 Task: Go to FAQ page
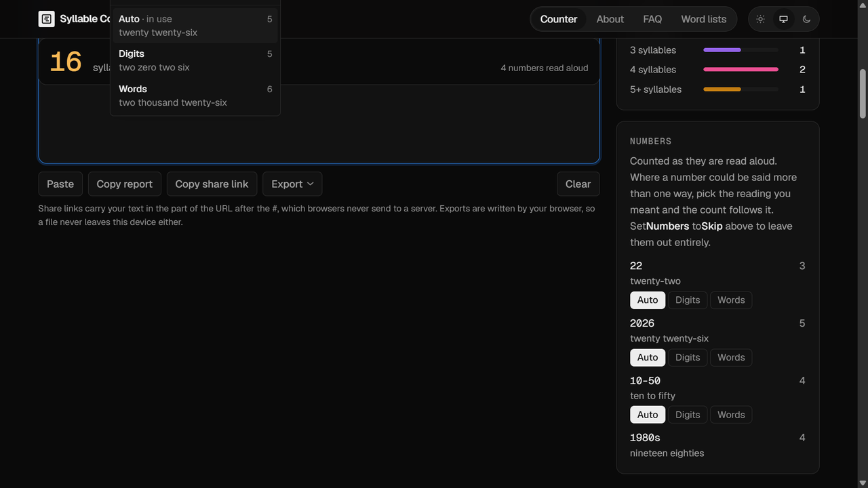point(652,19)
